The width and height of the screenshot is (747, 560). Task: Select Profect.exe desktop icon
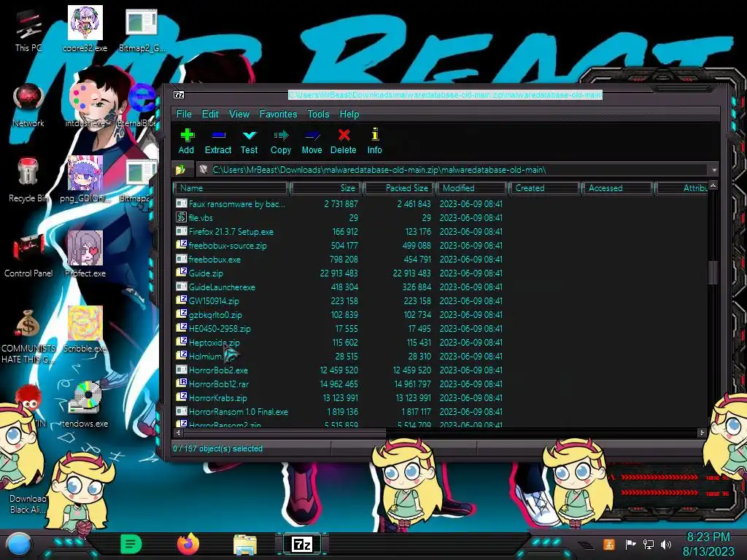85,254
